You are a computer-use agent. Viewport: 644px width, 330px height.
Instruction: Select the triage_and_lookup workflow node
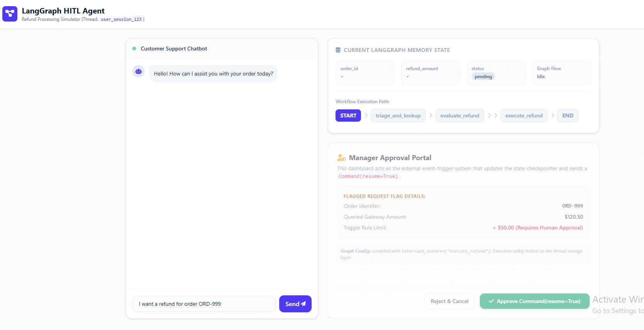coord(398,116)
